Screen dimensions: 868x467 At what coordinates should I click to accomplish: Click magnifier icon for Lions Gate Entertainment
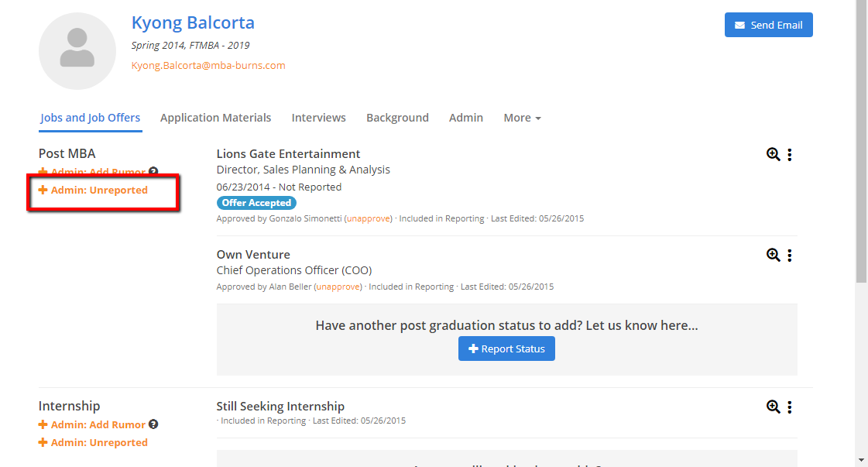pyautogui.click(x=773, y=154)
